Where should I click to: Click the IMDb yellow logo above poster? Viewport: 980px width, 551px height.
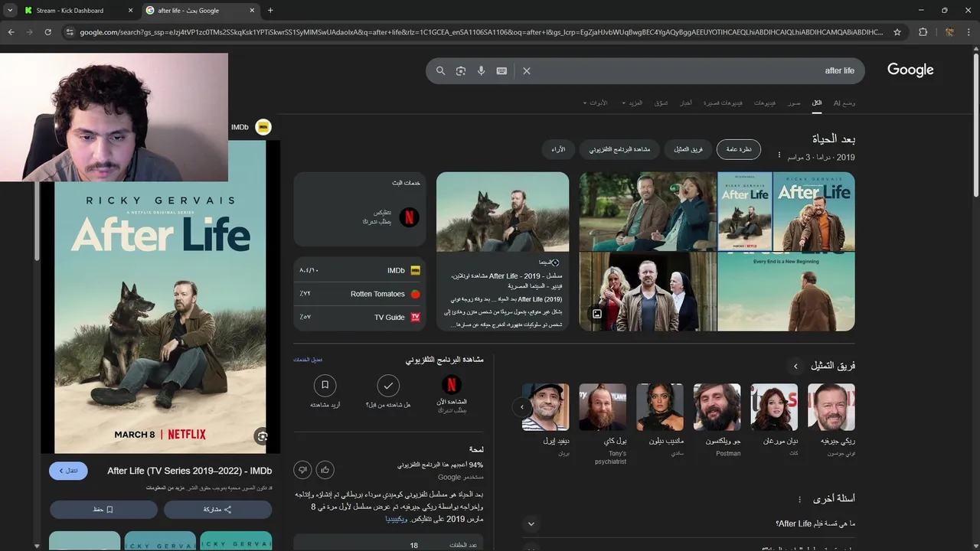click(263, 127)
